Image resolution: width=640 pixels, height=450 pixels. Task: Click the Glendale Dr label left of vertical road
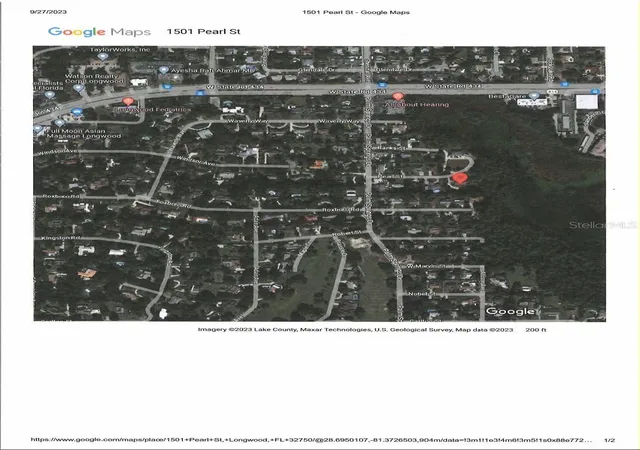tap(317, 70)
